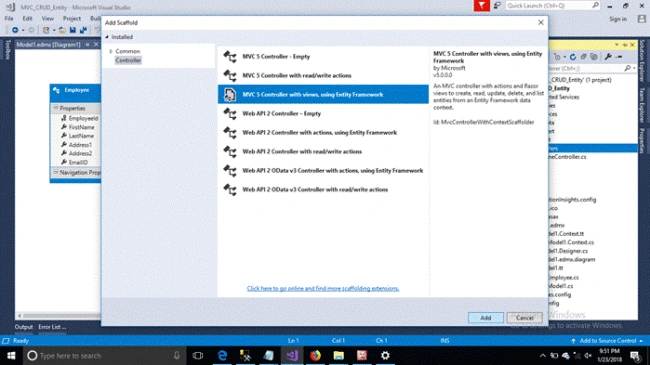Select MVC 5 Controller - Empty scaffold
650x365 pixels.
[x=323, y=56]
